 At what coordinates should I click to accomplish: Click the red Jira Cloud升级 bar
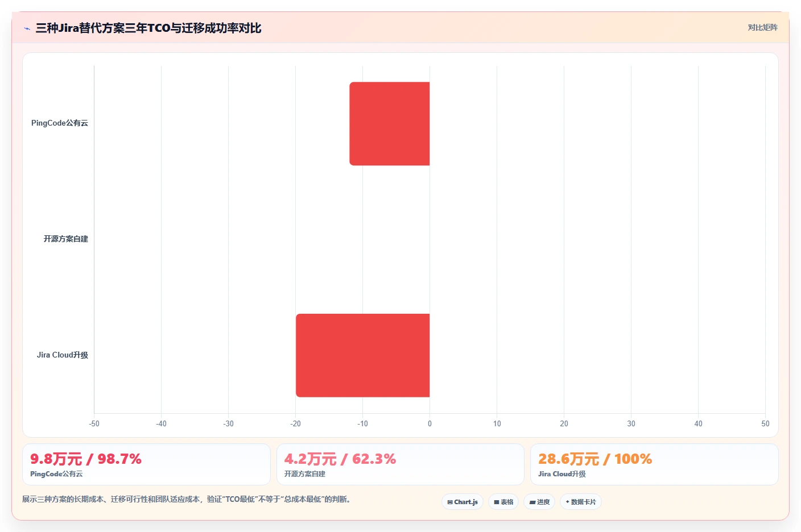pos(363,355)
